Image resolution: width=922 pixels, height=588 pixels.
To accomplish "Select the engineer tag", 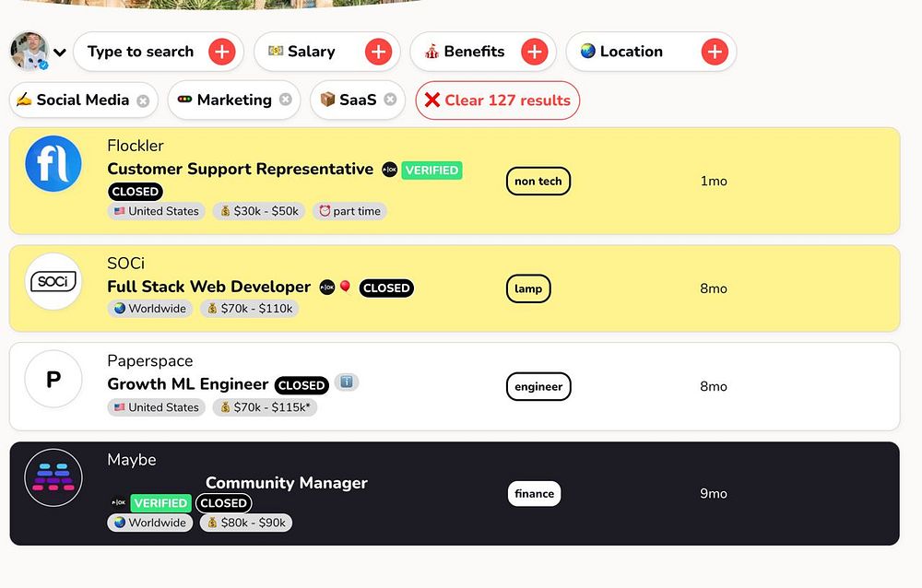I will (x=538, y=386).
